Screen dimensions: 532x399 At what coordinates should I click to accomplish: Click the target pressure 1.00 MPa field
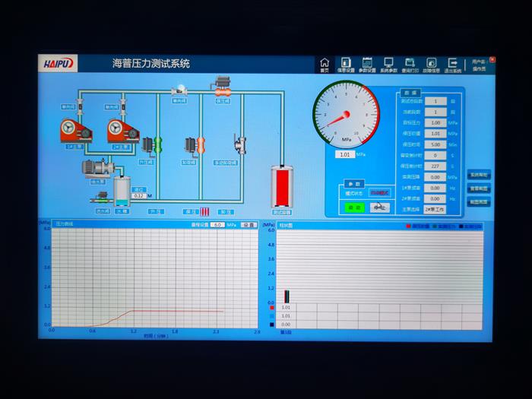[x=435, y=122]
